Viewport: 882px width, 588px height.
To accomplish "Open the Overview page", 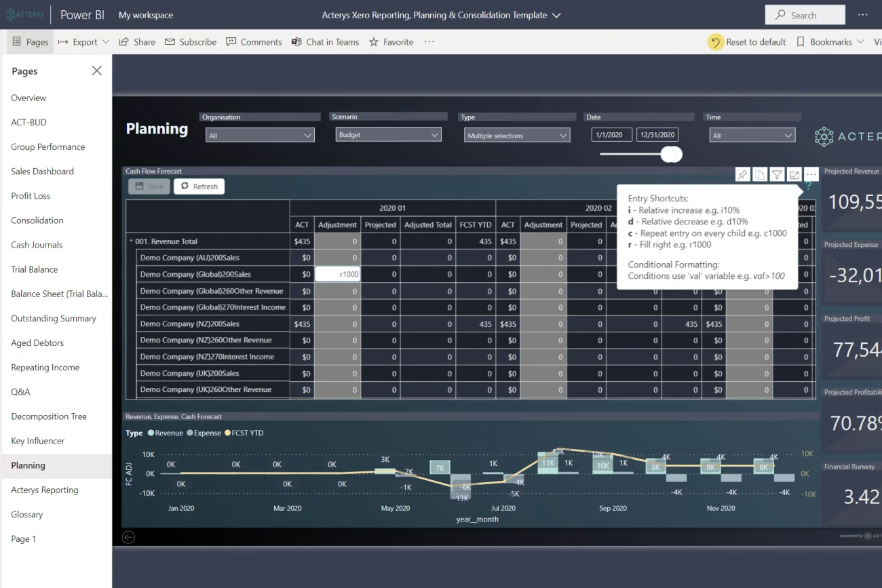I will 28,98.
